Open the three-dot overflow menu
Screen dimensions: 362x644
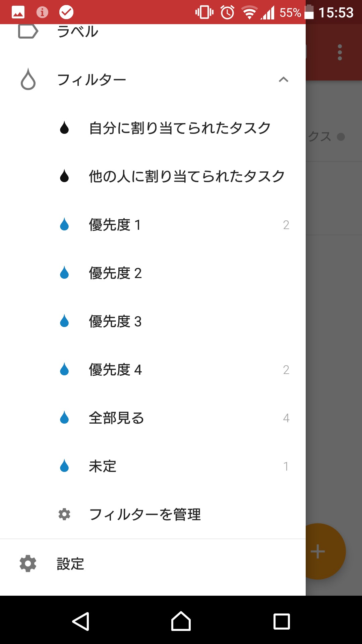pyautogui.click(x=340, y=52)
